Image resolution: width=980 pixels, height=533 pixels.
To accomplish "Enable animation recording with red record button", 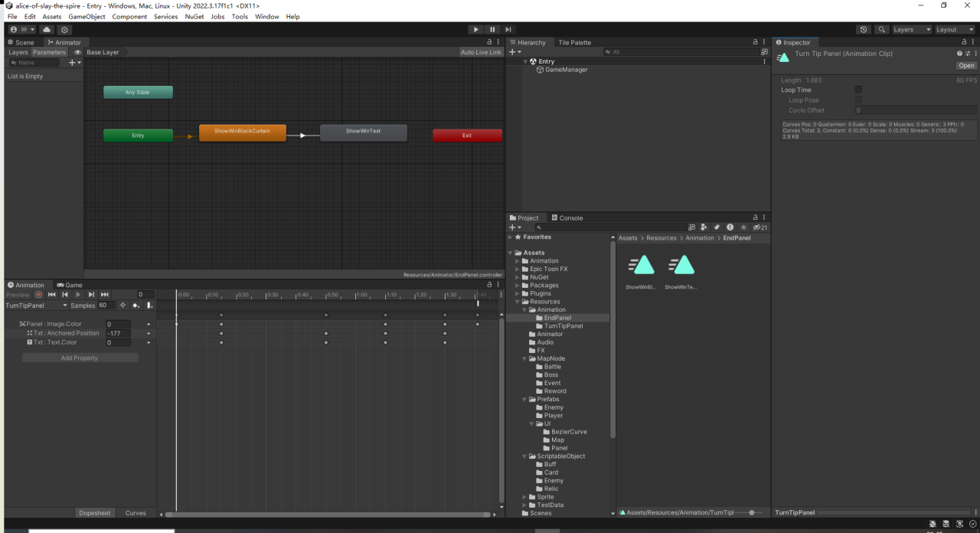I will [x=39, y=295].
